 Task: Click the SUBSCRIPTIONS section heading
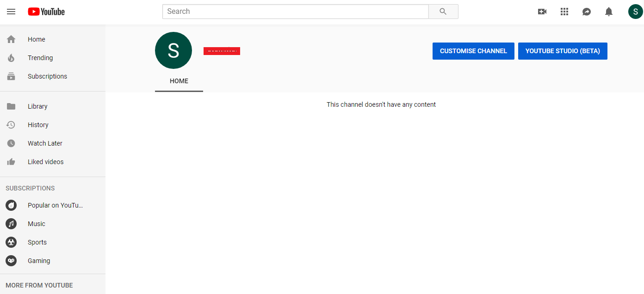coord(30,188)
